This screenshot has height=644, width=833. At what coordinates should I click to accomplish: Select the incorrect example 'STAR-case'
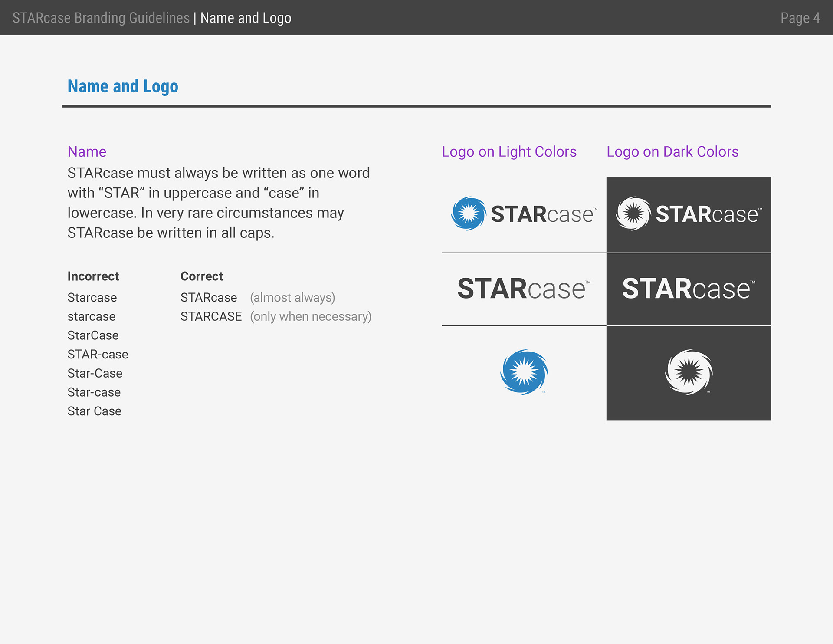coord(98,354)
